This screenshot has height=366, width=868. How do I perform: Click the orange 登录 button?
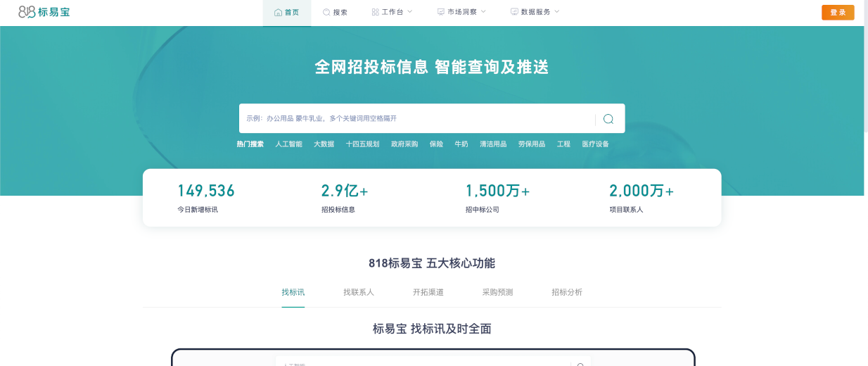click(x=838, y=13)
